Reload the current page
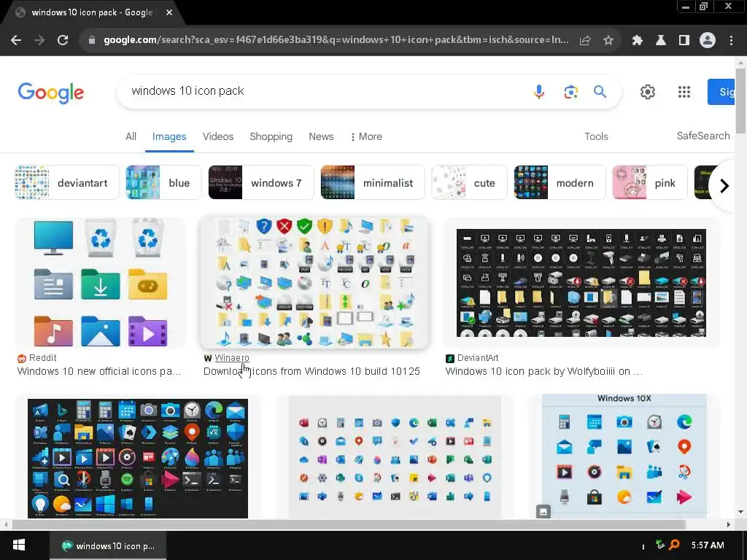Screen dimensions: 747x560 click(63, 41)
